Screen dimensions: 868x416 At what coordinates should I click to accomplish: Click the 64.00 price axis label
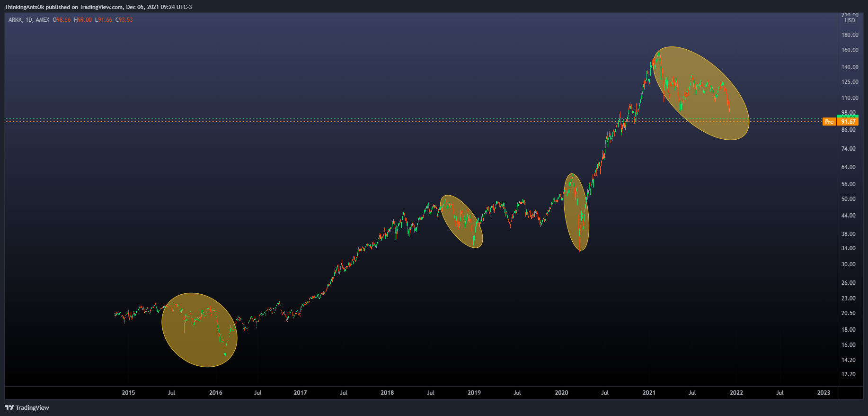point(849,167)
